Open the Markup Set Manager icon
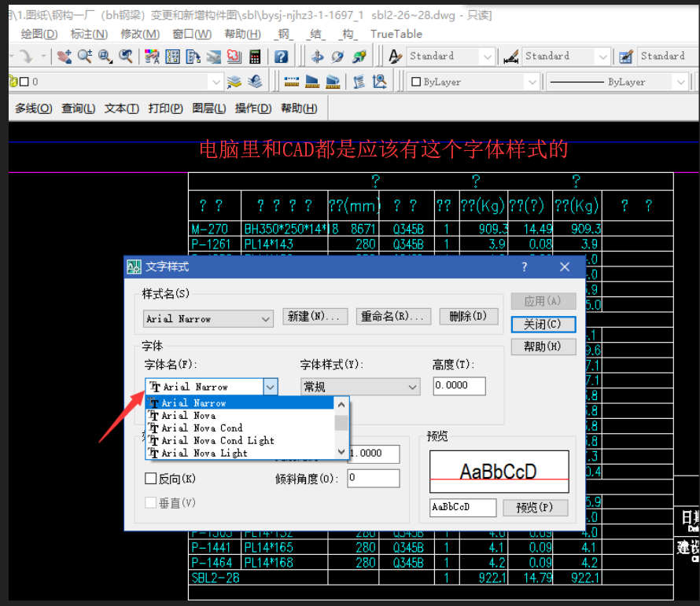700x606 pixels. pos(234,57)
